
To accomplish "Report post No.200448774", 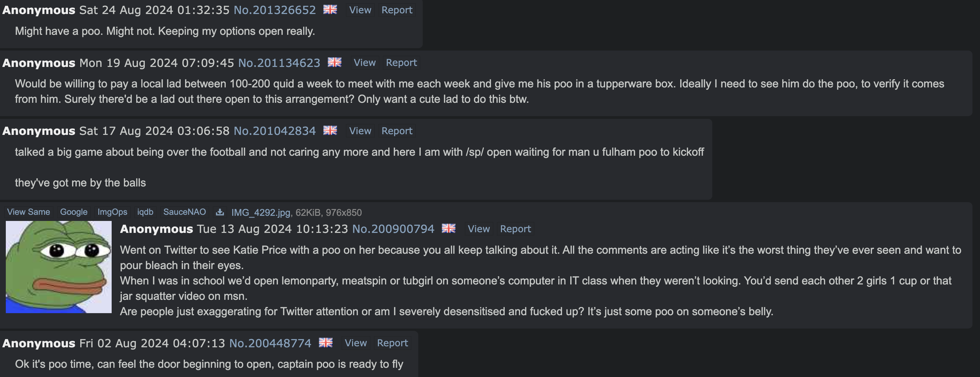I will click(392, 343).
